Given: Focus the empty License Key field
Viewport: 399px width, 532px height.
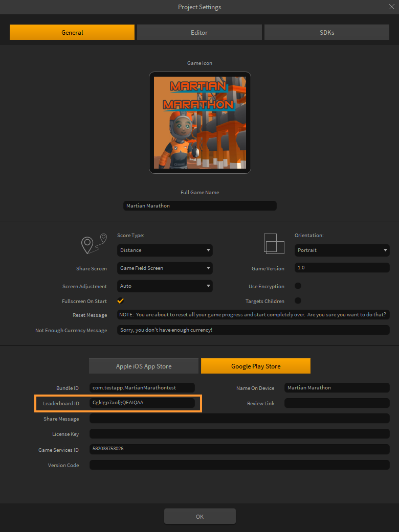Looking at the screenshot, I should pos(239,434).
